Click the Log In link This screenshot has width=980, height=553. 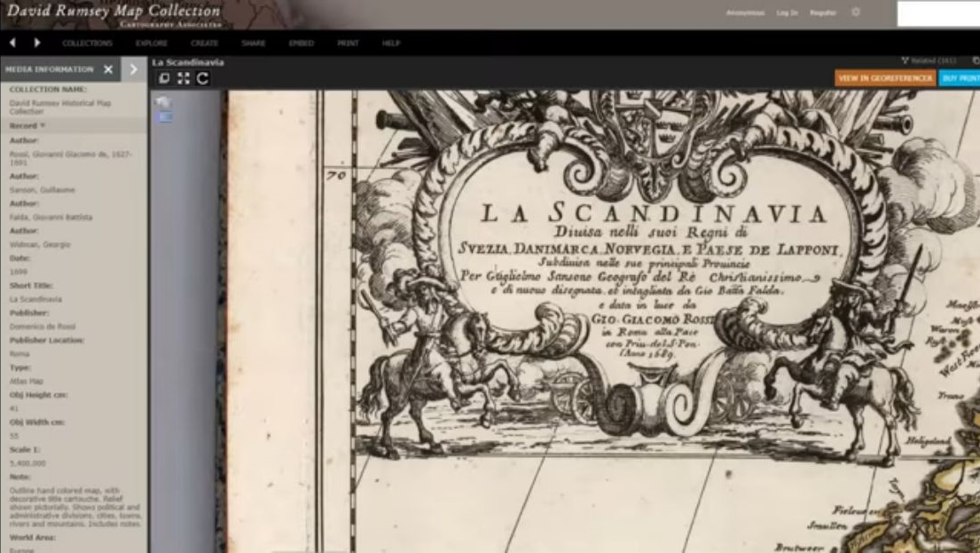787,12
